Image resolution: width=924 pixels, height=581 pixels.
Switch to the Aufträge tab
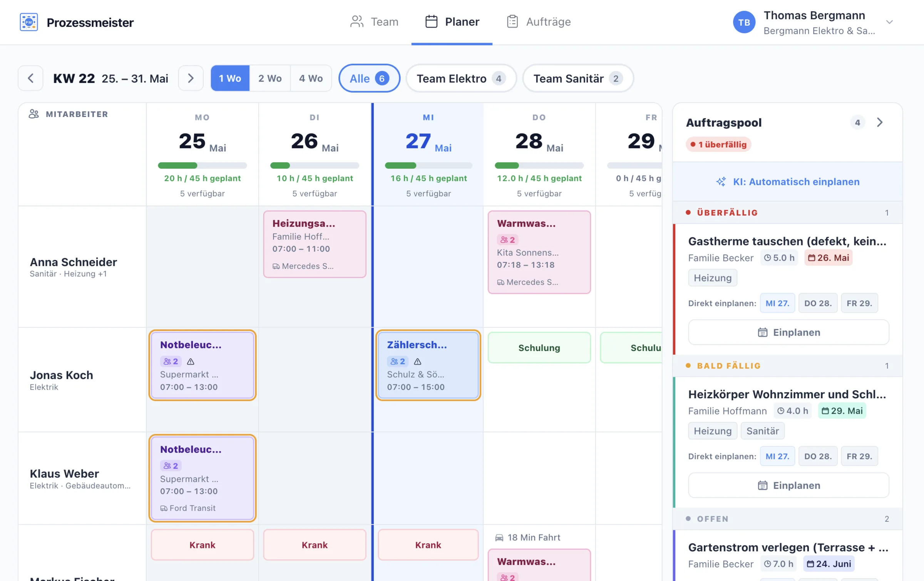tap(539, 22)
